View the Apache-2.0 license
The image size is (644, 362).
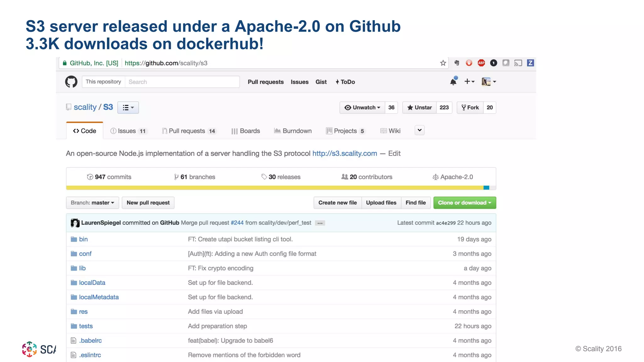[453, 177]
